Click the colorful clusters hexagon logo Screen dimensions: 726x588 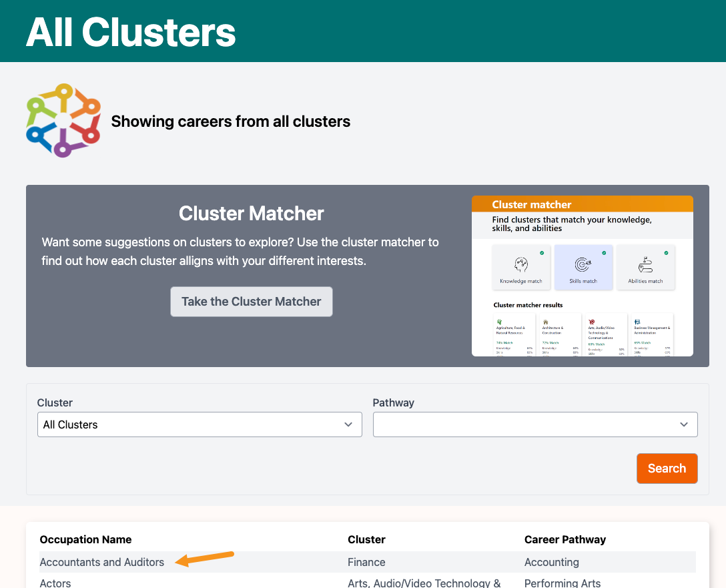[x=63, y=120]
